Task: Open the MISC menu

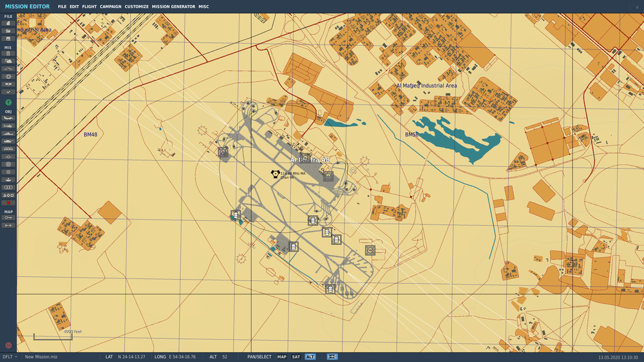Action: coord(204,6)
